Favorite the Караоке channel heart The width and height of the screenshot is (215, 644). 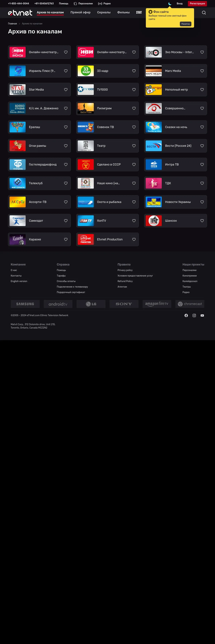click(66, 240)
